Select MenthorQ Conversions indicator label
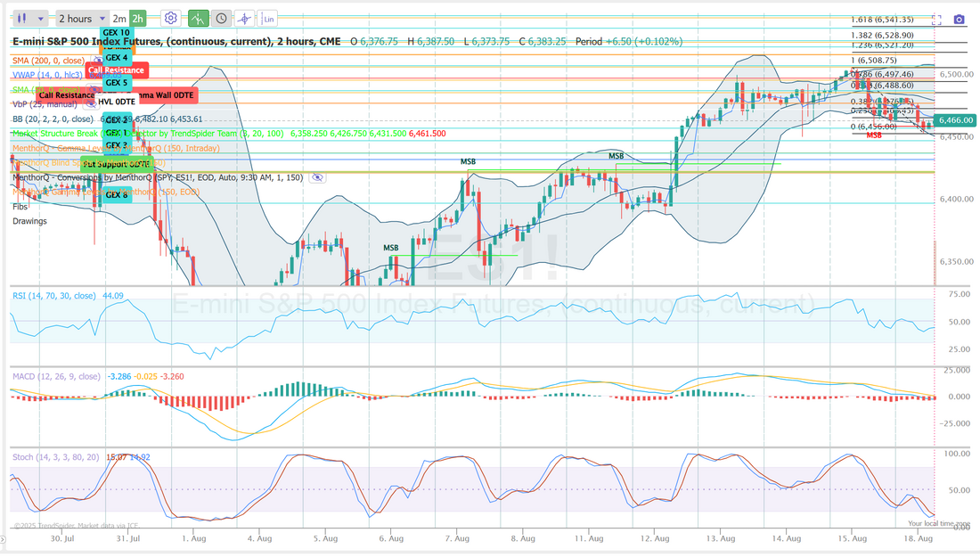Viewport: 980px width, 557px height. tap(158, 177)
